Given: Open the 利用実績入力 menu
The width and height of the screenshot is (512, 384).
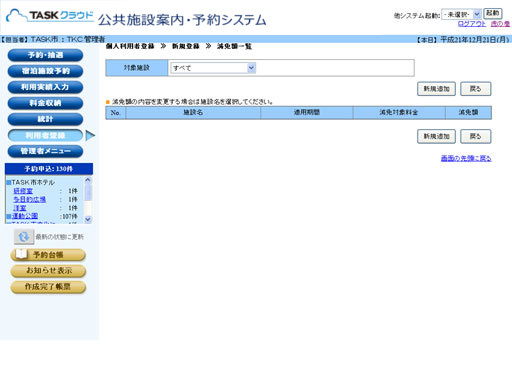Looking at the screenshot, I should (45, 87).
